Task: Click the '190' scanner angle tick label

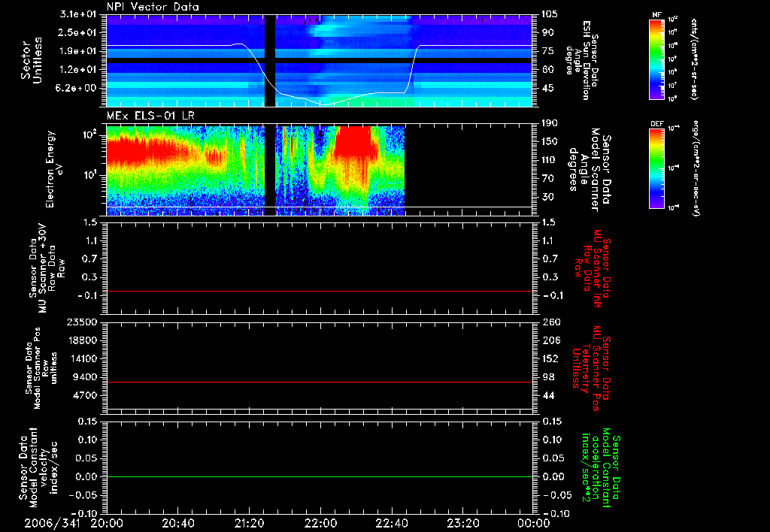Action: (550, 123)
